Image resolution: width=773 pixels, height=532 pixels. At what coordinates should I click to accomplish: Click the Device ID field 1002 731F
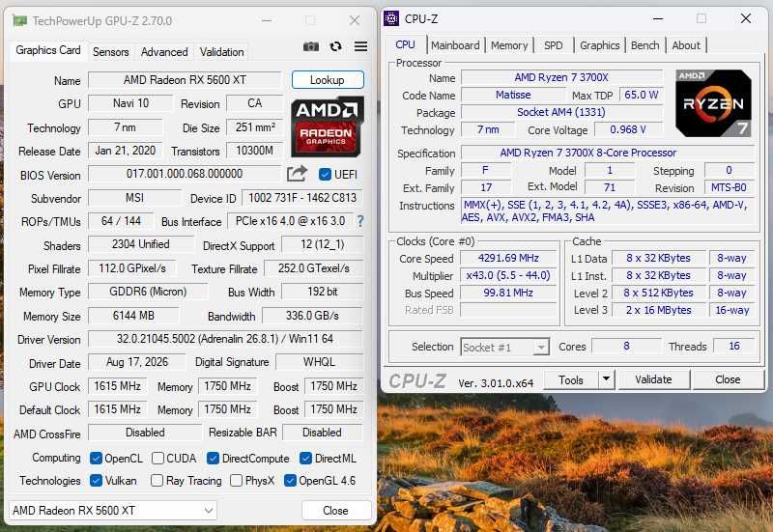click(x=302, y=198)
